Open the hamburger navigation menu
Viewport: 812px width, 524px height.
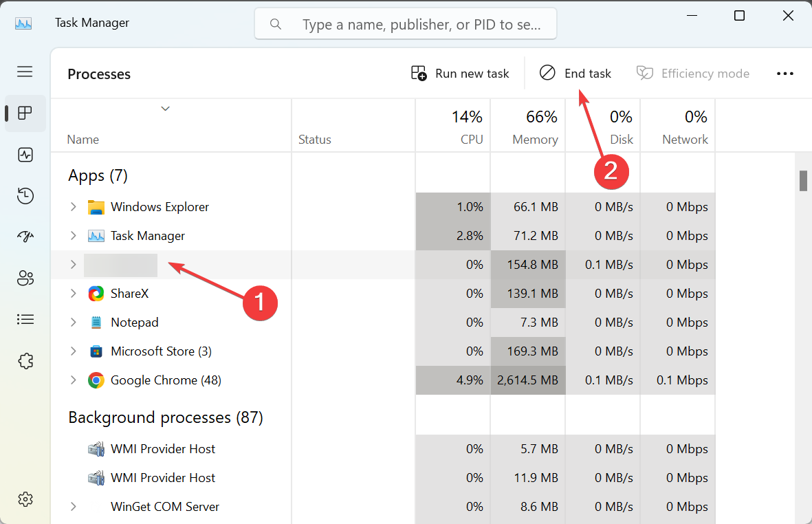[25, 72]
